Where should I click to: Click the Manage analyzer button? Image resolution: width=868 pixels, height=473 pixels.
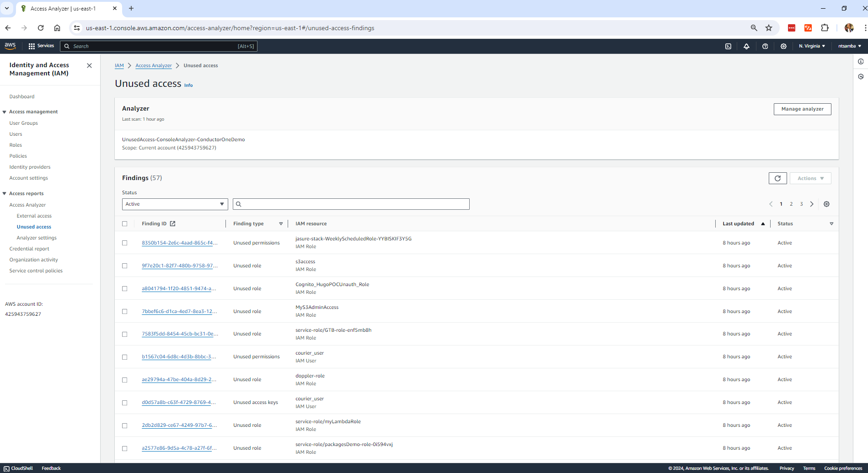pos(802,109)
